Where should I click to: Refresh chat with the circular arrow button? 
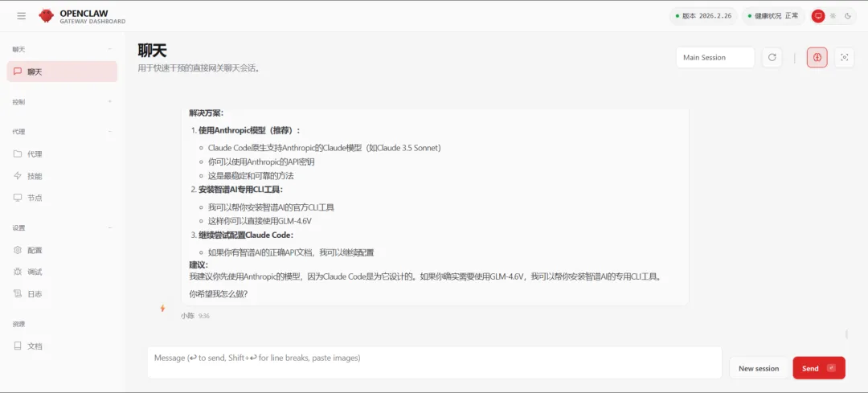coord(772,58)
